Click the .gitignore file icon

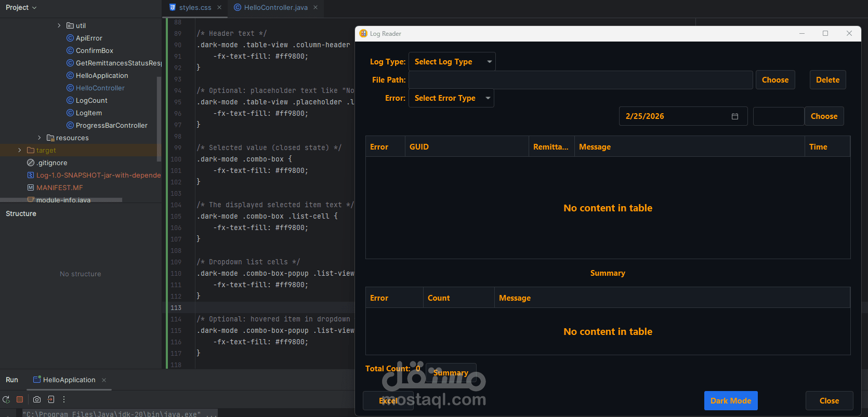(x=31, y=163)
